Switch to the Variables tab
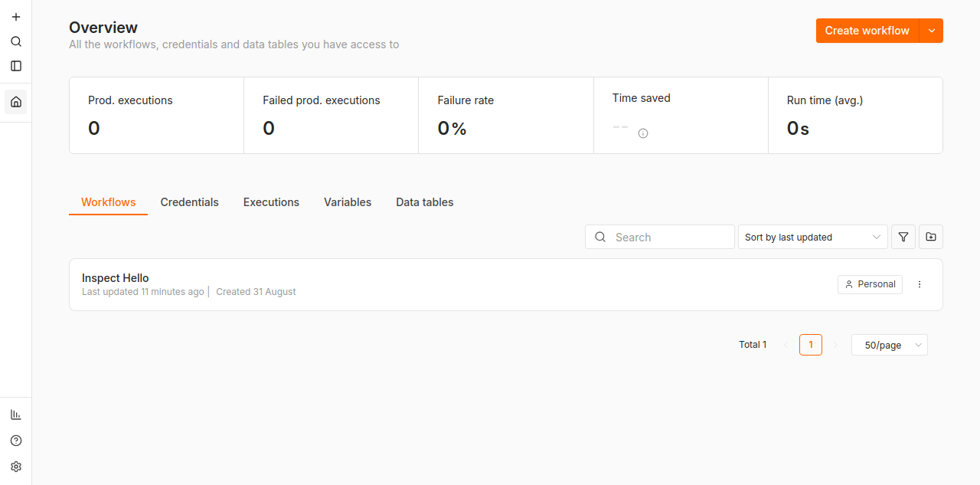 348,202
